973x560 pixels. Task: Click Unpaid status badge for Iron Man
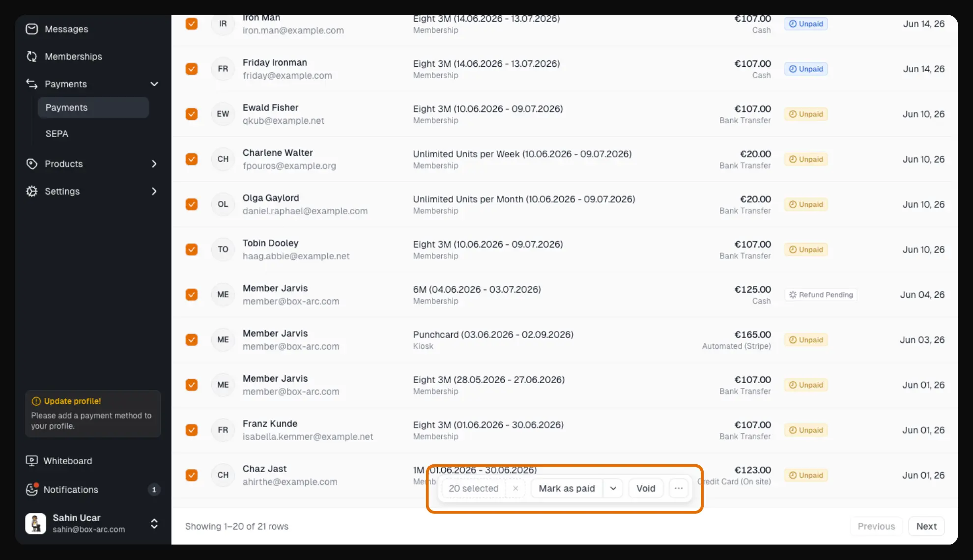point(806,24)
